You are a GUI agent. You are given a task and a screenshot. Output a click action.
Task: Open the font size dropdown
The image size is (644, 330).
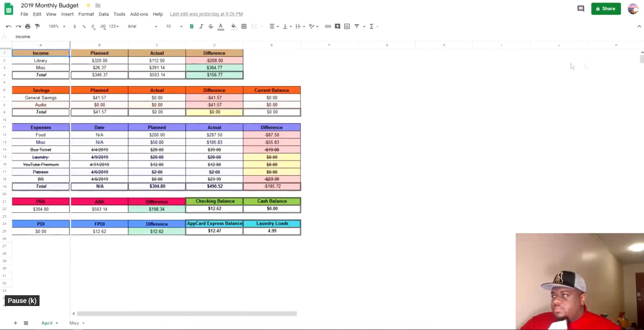pyautogui.click(x=174, y=26)
